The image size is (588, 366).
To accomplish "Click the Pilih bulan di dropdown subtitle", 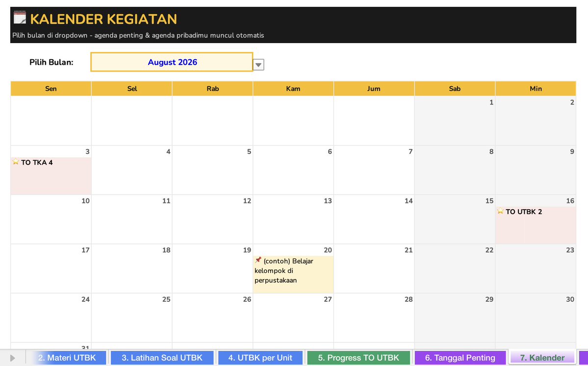I will 138,35.
